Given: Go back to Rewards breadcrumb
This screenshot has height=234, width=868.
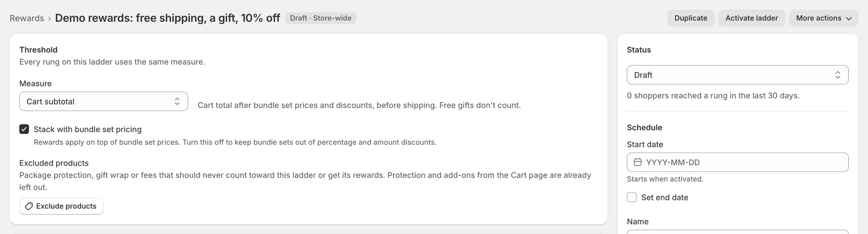Looking at the screenshot, I should [x=27, y=18].
